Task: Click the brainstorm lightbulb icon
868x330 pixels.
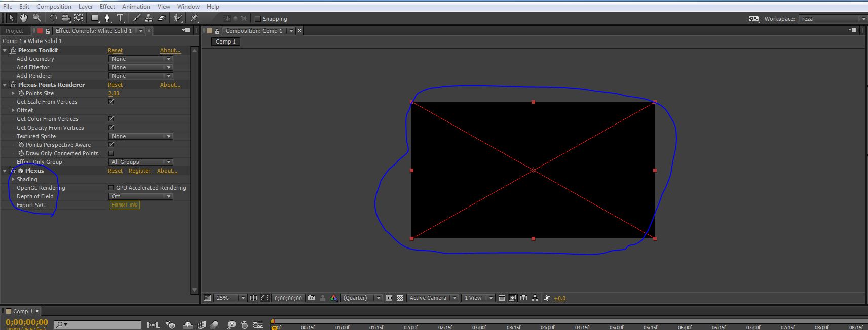Action: tap(231, 325)
